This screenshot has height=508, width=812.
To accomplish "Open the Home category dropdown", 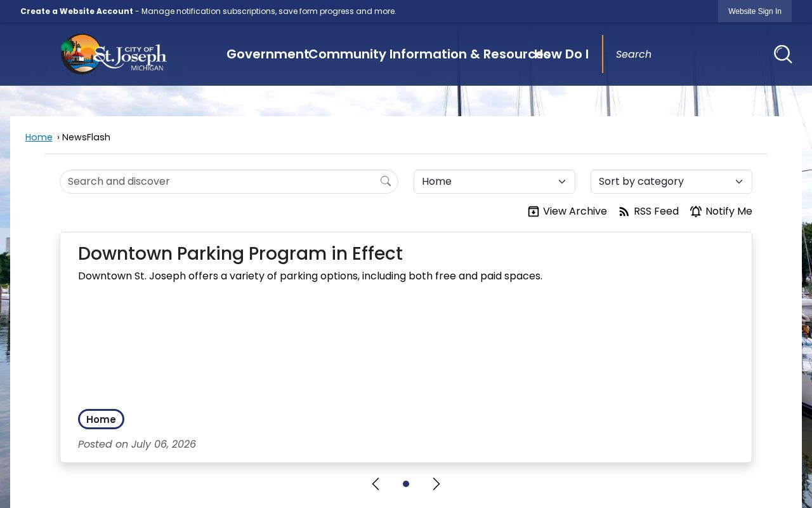I will [494, 182].
